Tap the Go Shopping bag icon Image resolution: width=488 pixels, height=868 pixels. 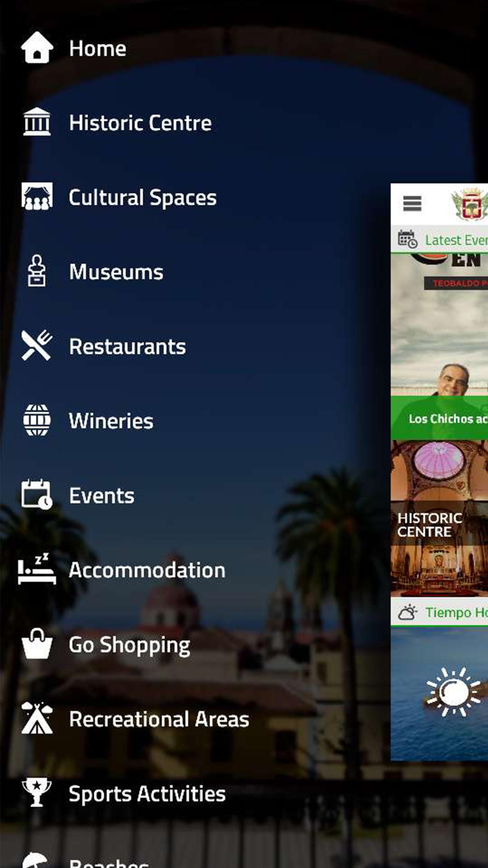(37, 644)
